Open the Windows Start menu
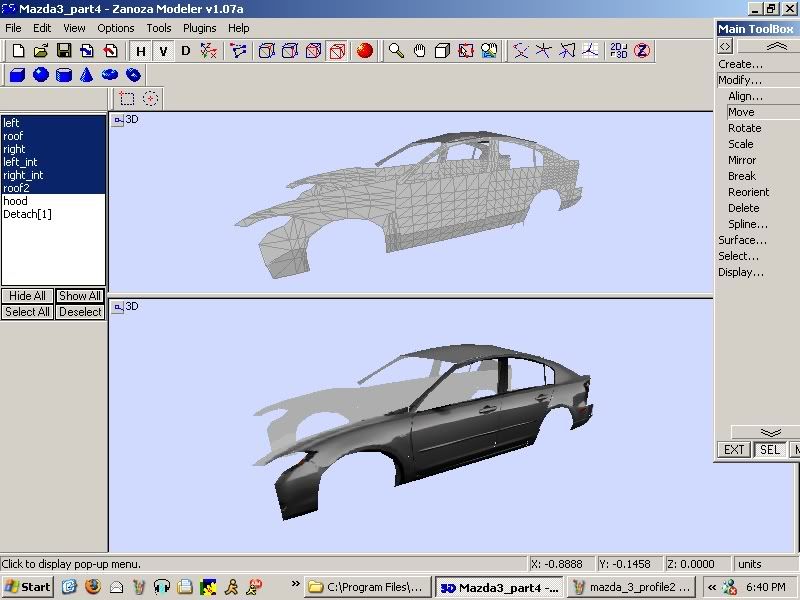The height and width of the screenshot is (600, 800). [27, 586]
